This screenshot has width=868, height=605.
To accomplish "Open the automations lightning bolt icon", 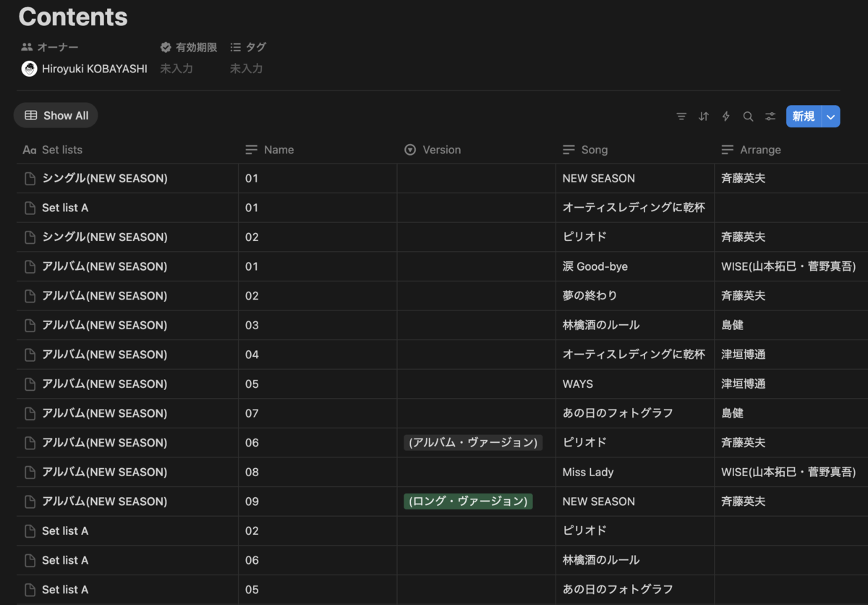I will pyautogui.click(x=726, y=117).
